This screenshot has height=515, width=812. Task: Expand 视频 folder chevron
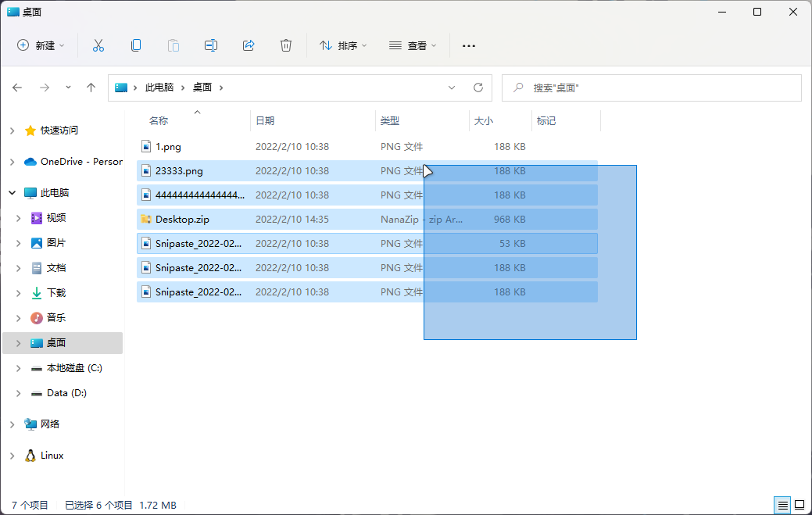18,218
